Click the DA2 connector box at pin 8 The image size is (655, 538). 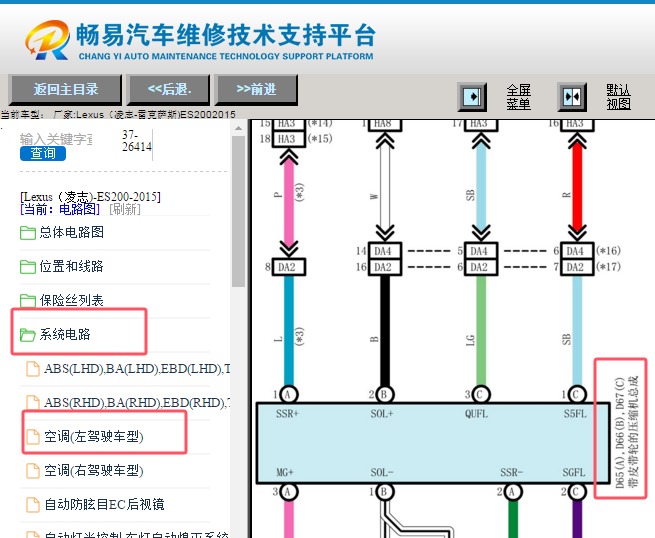pyautogui.click(x=289, y=267)
